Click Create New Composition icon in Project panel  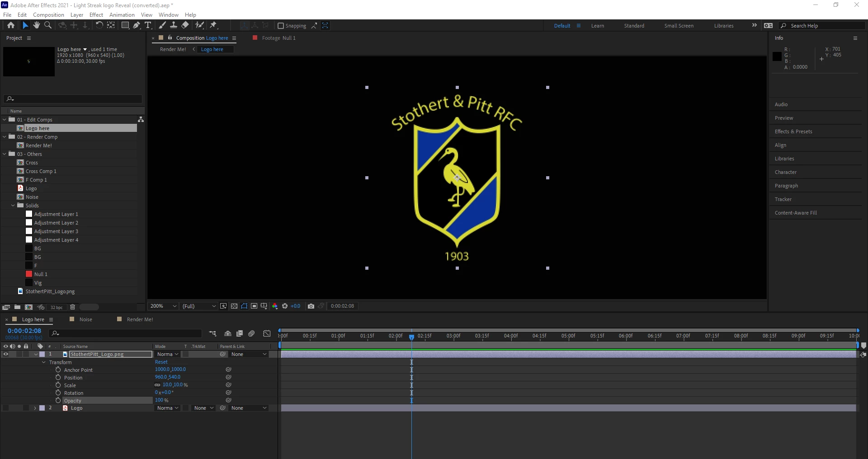click(x=28, y=307)
